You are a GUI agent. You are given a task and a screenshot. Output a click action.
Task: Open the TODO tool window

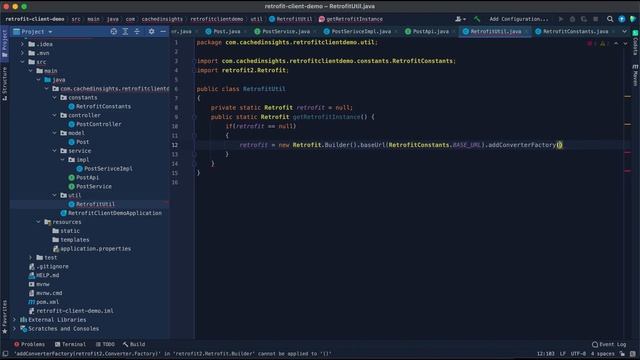(x=105, y=344)
